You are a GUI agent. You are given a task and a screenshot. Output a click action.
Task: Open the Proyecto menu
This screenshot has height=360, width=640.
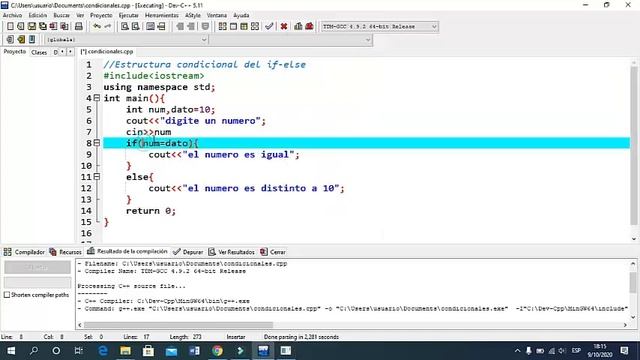tap(101, 15)
